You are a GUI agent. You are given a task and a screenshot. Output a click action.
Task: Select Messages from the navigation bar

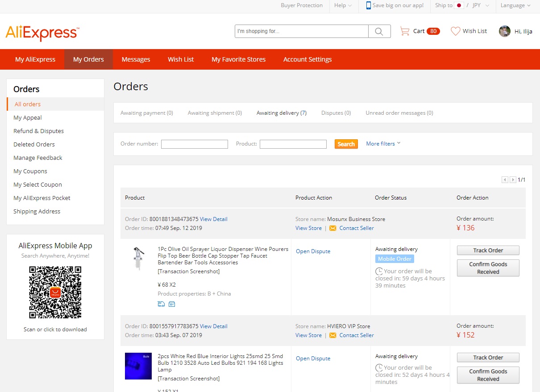pyautogui.click(x=136, y=59)
